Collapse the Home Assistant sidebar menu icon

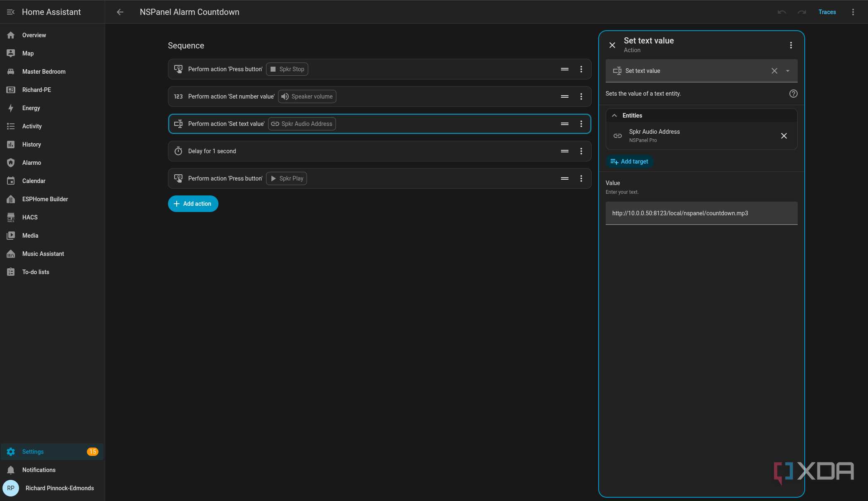pyautogui.click(x=11, y=12)
